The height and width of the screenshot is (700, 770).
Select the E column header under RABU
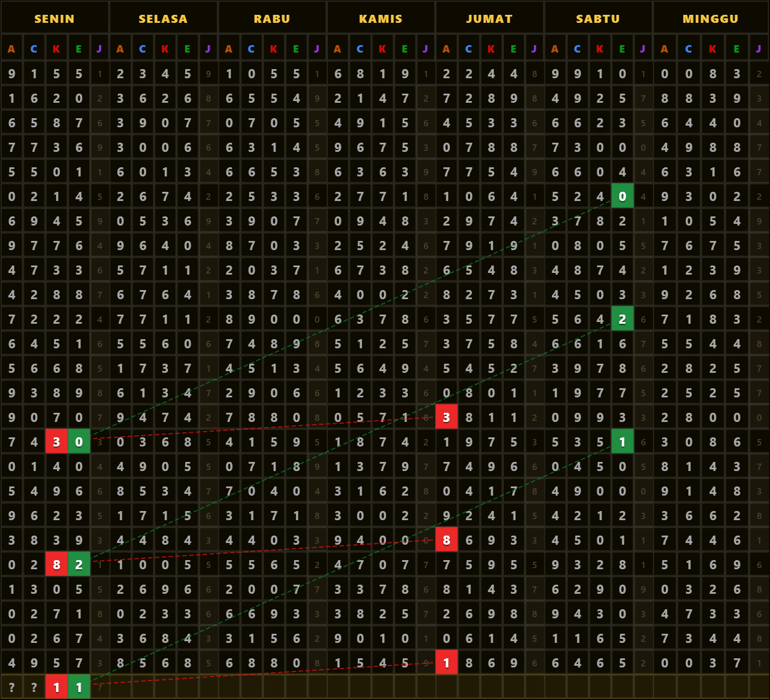(296, 49)
